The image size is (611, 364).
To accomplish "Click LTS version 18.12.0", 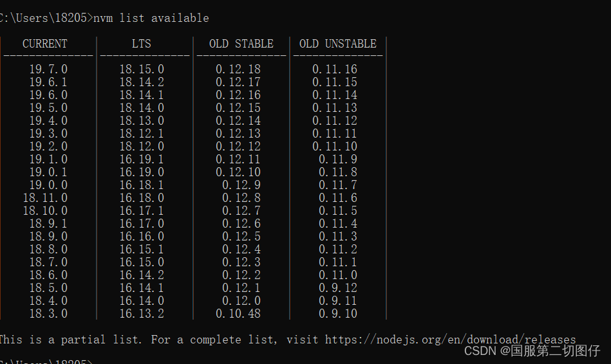I will click(142, 147).
